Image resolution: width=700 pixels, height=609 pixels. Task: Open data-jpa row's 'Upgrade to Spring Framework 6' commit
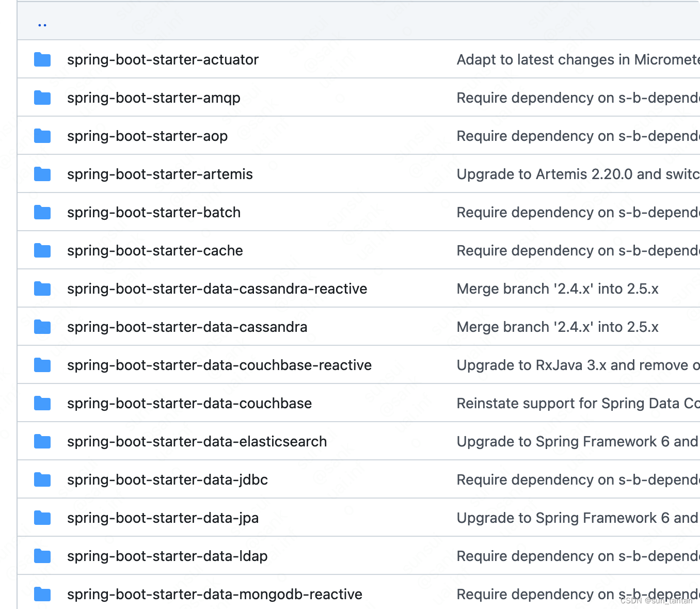point(578,518)
